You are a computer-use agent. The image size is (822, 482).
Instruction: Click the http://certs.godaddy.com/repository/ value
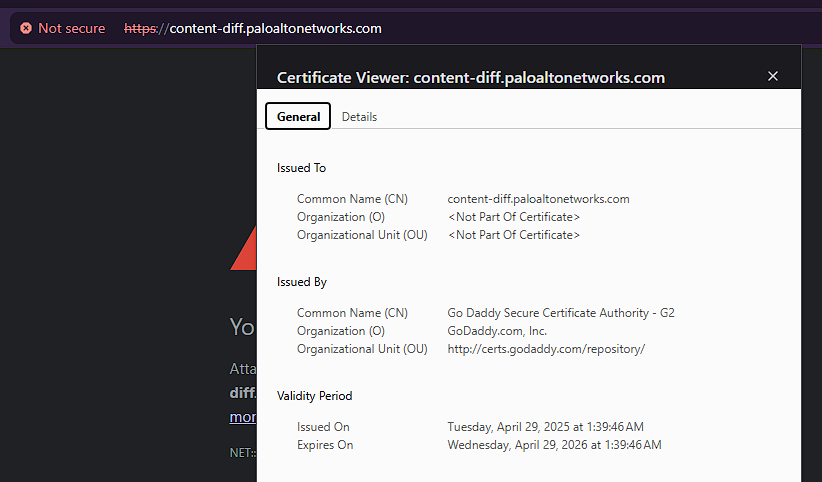click(x=546, y=349)
